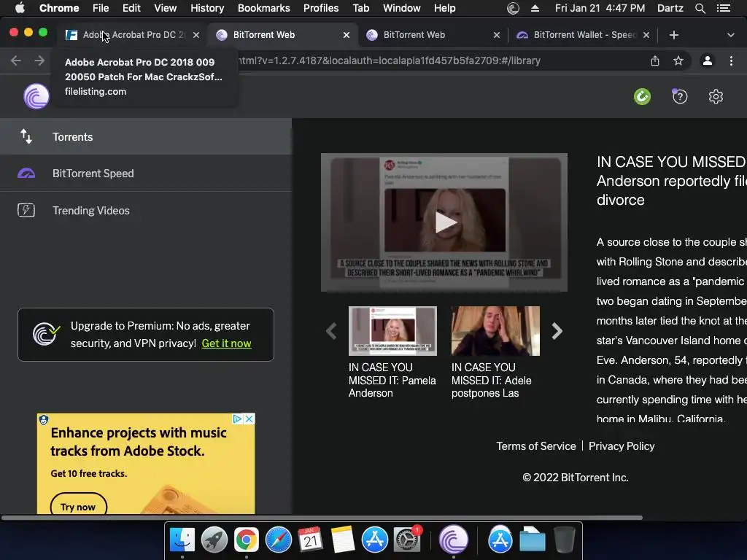Click the browser forward arrow
747x560 pixels.
tap(39, 61)
